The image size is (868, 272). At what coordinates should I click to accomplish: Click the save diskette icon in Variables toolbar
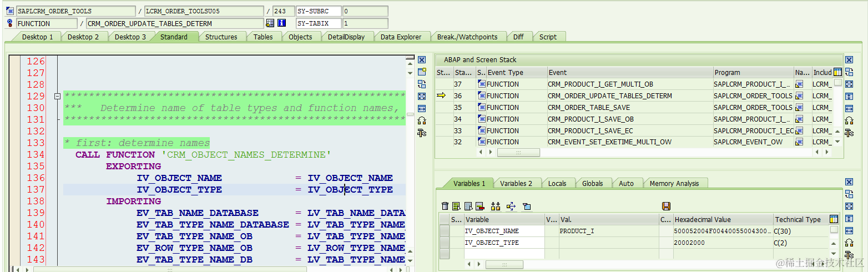click(667, 206)
